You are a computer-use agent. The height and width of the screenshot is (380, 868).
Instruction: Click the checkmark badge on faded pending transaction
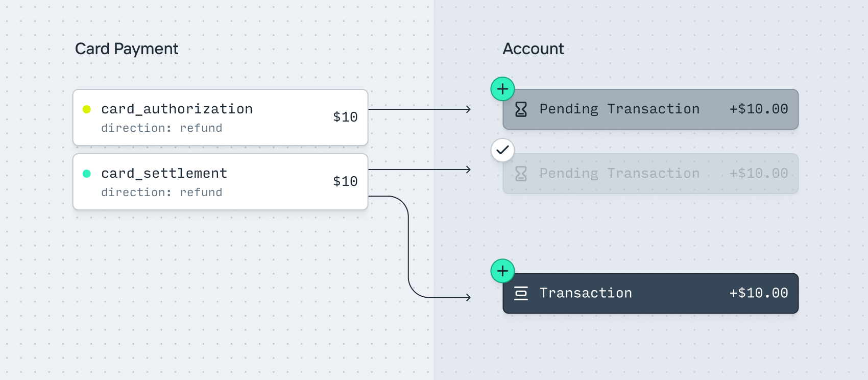[x=502, y=150]
